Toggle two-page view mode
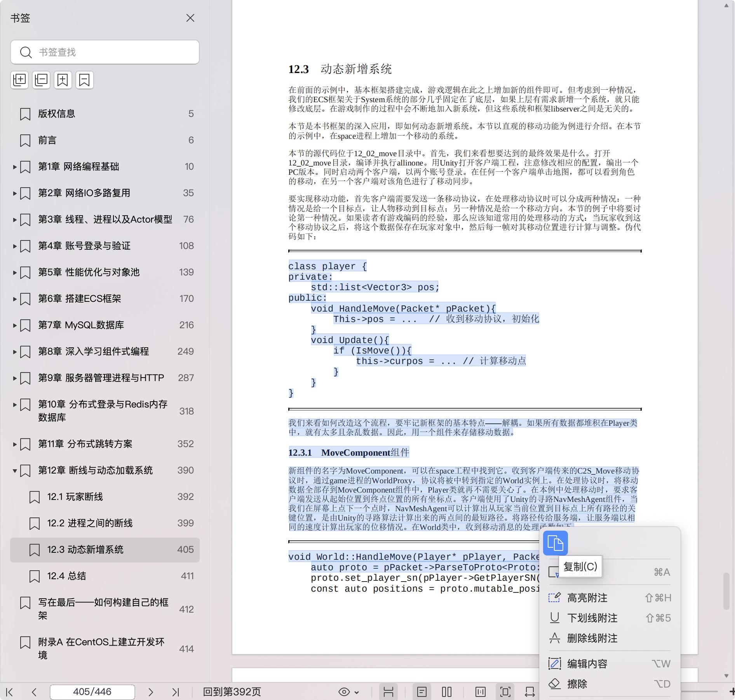 pos(447,692)
